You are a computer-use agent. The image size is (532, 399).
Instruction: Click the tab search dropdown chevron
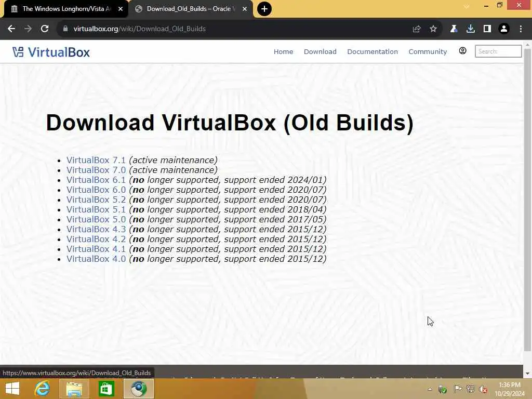click(x=467, y=6)
